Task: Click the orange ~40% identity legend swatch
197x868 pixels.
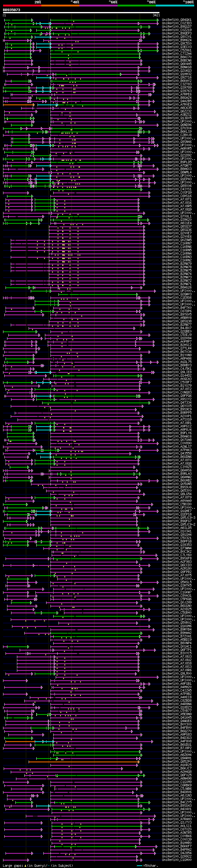Action: click(60, 6)
